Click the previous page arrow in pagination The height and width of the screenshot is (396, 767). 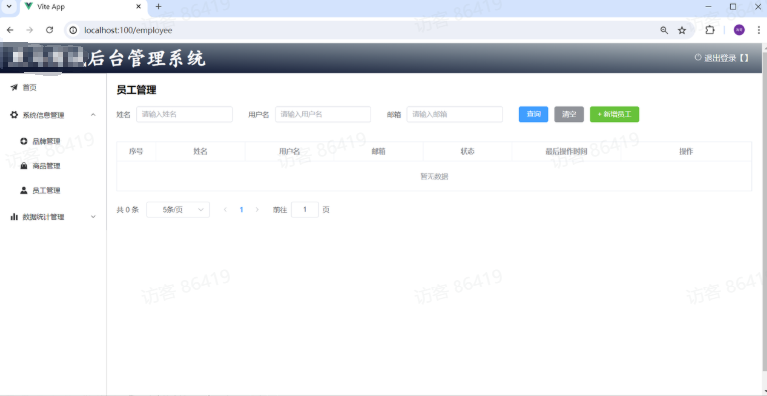point(226,210)
